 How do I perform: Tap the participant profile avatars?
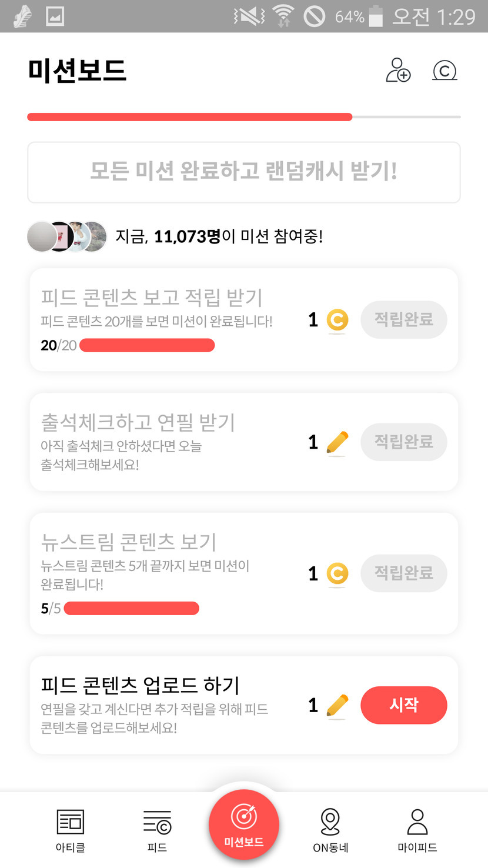tap(67, 236)
